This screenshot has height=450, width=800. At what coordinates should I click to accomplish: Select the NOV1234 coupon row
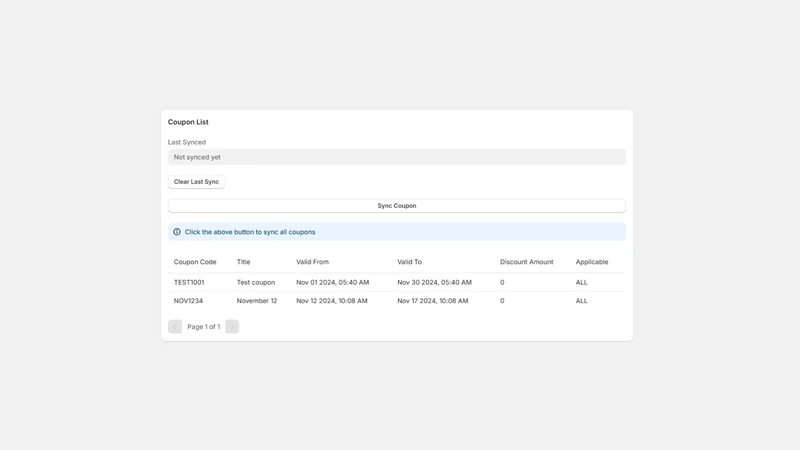[397, 301]
